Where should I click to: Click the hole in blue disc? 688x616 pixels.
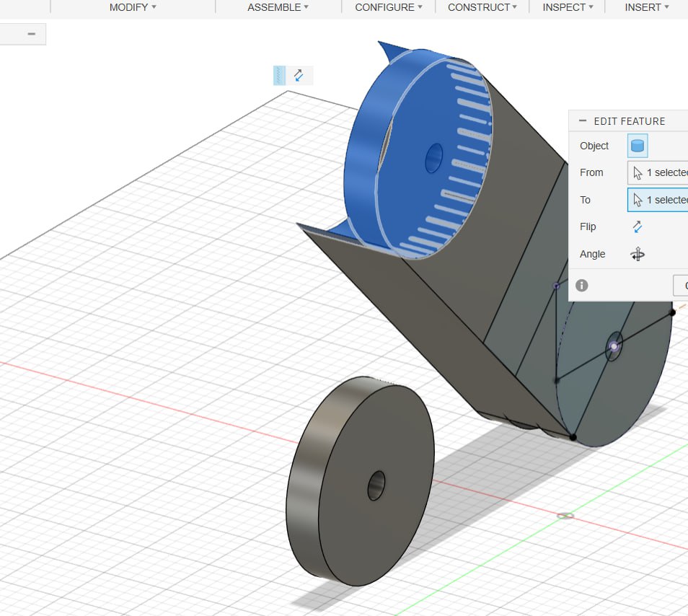pyautogui.click(x=434, y=158)
